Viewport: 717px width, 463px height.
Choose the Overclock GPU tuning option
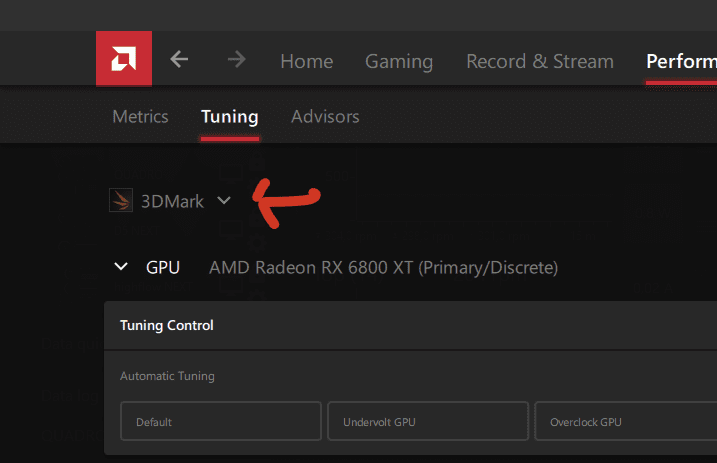tap(626, 421)
